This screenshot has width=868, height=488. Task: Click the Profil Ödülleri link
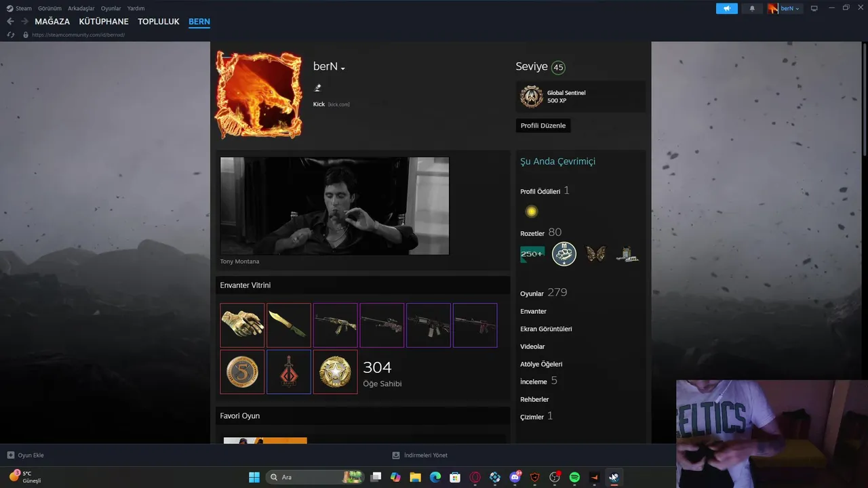[540, 191]
